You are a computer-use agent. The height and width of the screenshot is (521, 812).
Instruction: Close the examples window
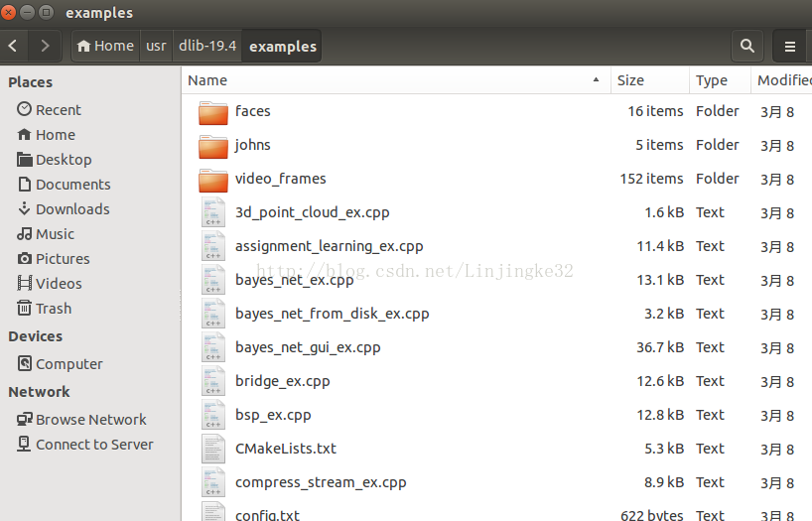10,13
